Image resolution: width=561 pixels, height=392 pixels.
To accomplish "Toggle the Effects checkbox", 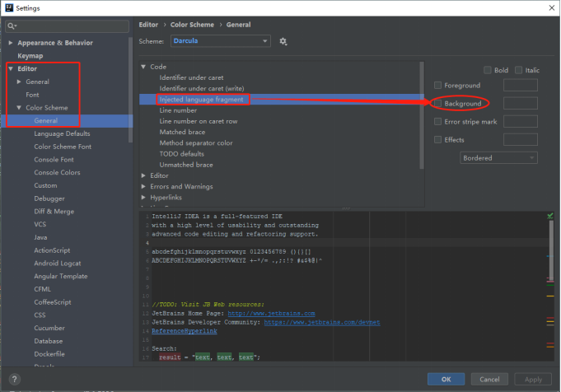I will pyautogui.click(x=437, y=139).
